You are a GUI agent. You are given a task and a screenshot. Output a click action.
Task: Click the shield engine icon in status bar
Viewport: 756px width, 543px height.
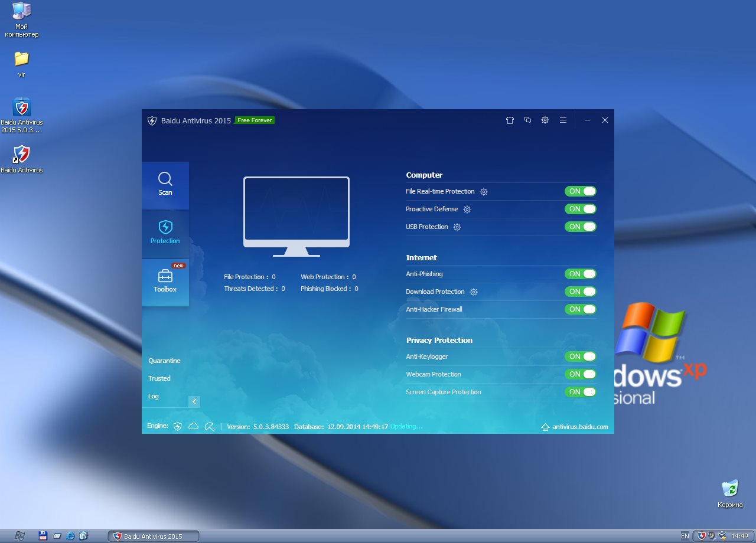click(x=177, y=426)
